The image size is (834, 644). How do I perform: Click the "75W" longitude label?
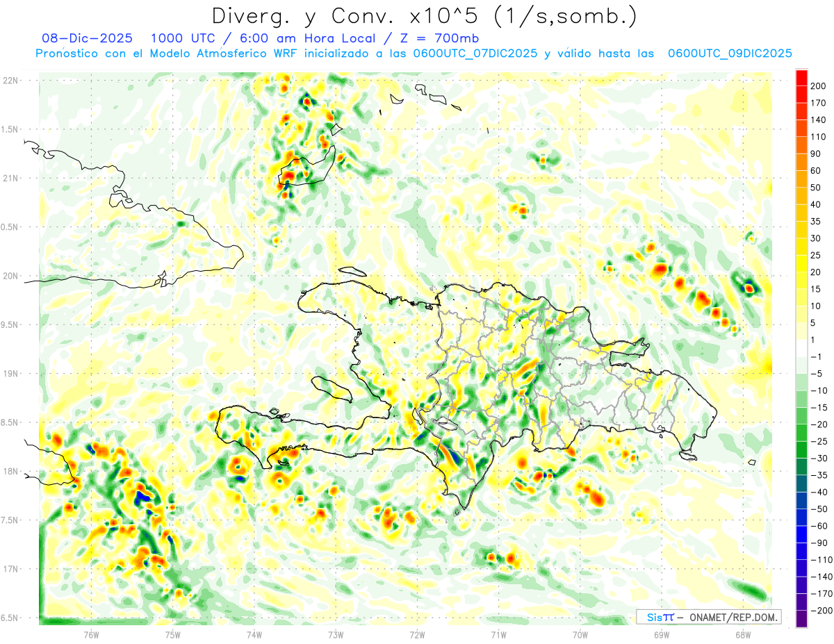click(172, 634)
